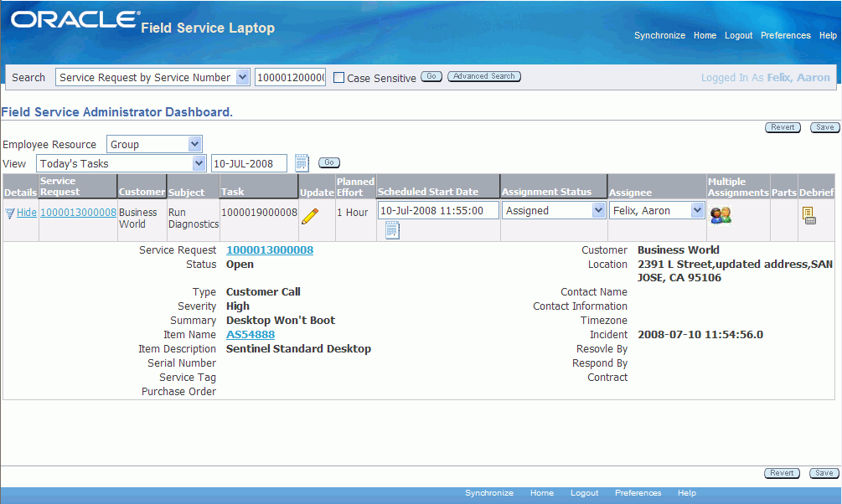This screenshot has height=504, width=842.
Task: Click the High severity value
Action: (238, 306)
